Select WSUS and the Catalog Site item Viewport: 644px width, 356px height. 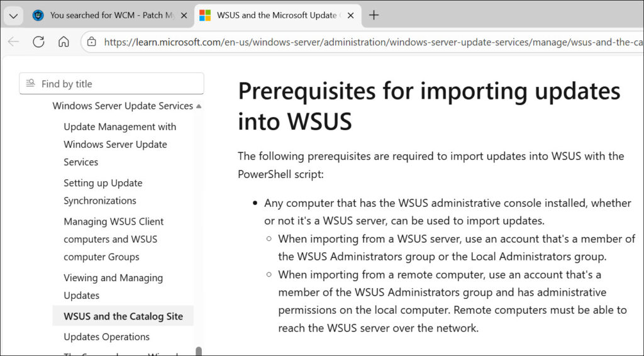pos(123,316)
